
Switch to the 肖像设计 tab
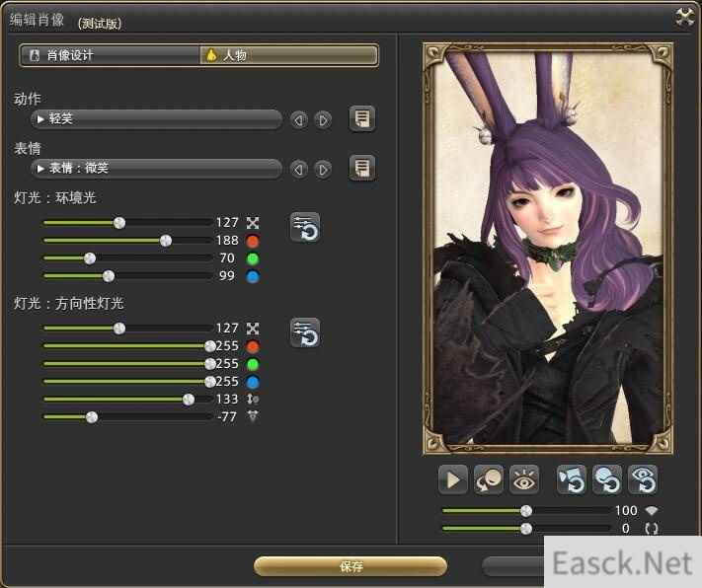tap(111, 55)
